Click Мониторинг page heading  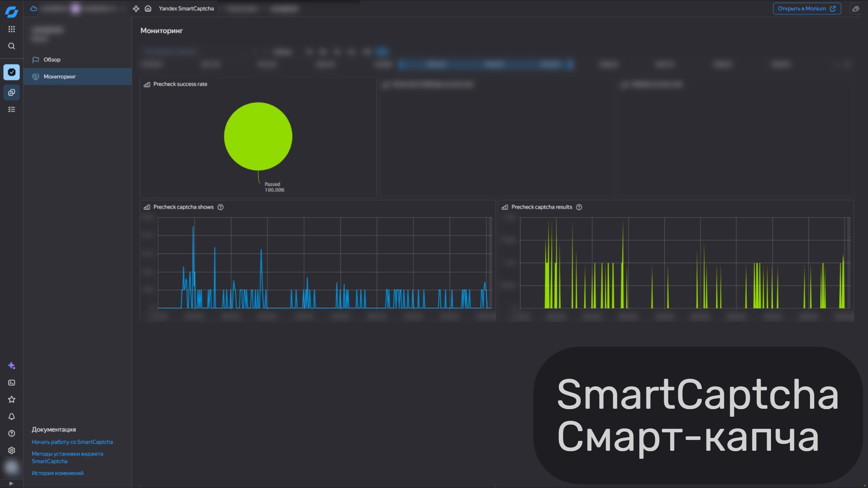pyautogui.click(x=161, y=31)
